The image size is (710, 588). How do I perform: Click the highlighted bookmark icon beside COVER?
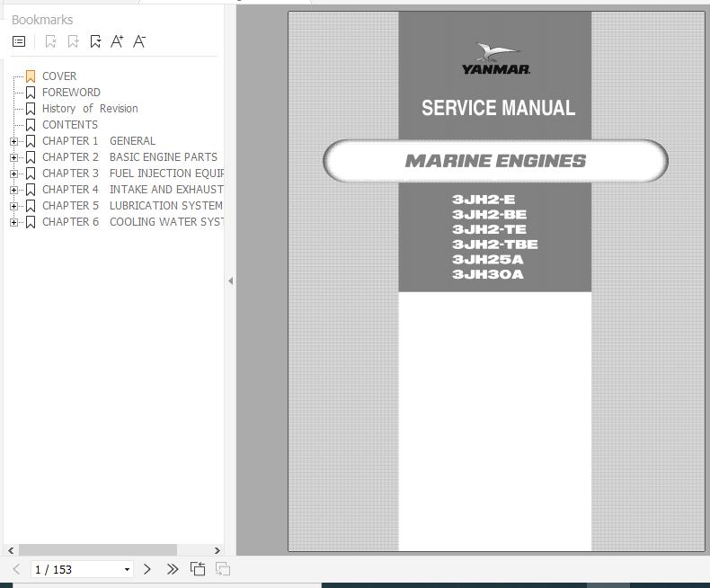pos(31,76)
